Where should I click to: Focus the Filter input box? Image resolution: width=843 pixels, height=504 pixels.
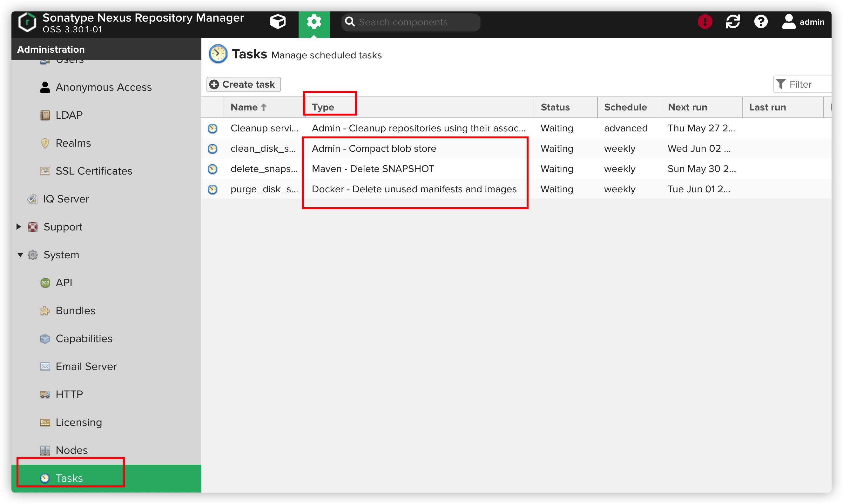[x=807, y=84]
